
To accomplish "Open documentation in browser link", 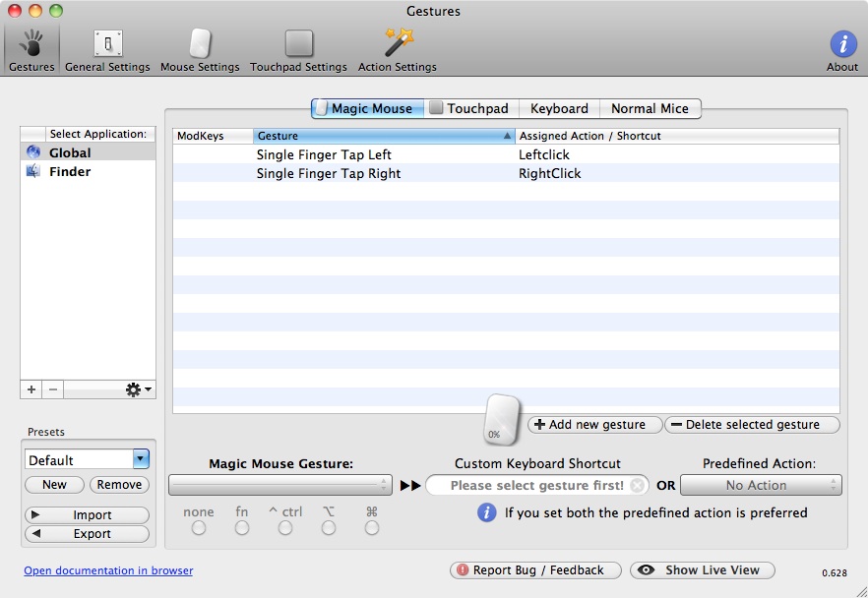I will [x=108, y=570].
